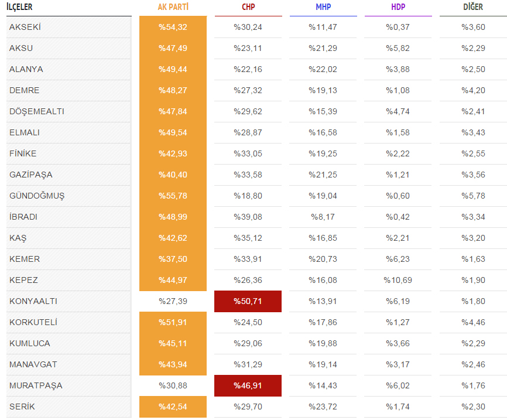Click the MHP column header
The width and height of the screenshot is (507, 420).
click(323, 7)
